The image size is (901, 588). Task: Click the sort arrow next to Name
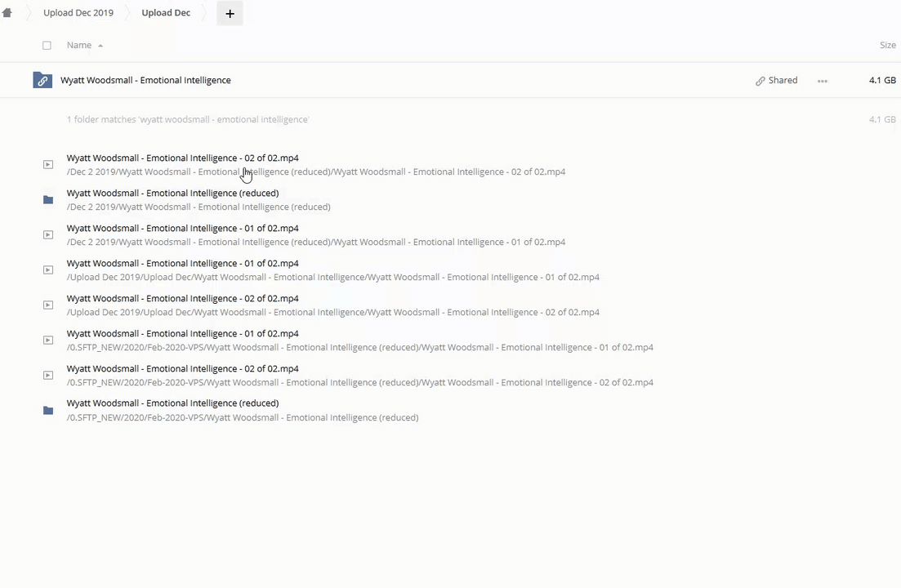[100, 46]
